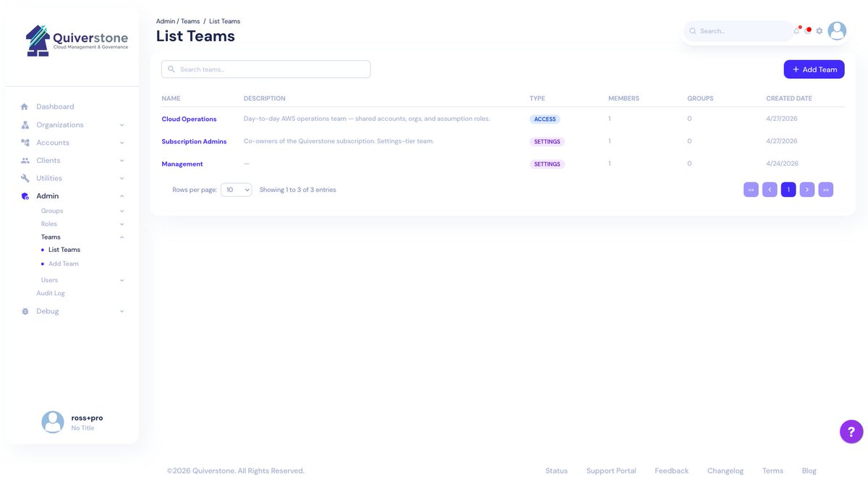Click the Debug bug icon
The width and height of the screenshot is (868, 498).
[x=25, y=311]
